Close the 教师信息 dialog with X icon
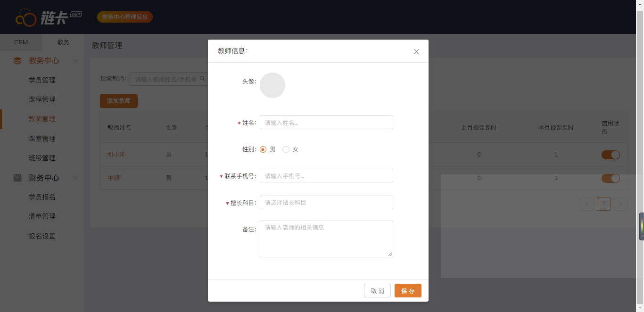 [x=416, y=51]
